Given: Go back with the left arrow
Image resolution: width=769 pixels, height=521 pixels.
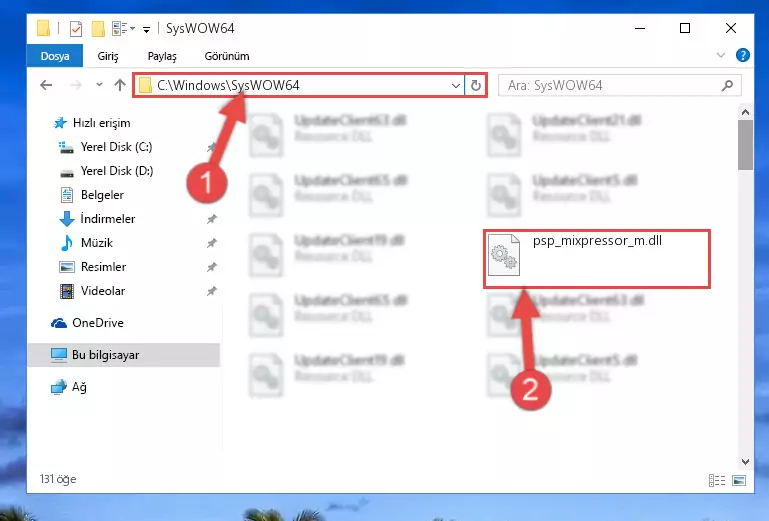Looking at the screenshot, I should 46,85.
